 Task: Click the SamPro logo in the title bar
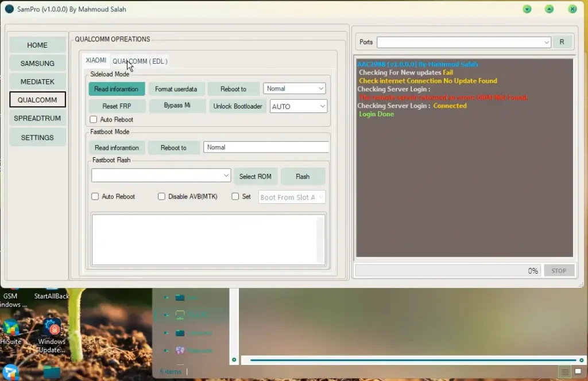click(8, 9)
